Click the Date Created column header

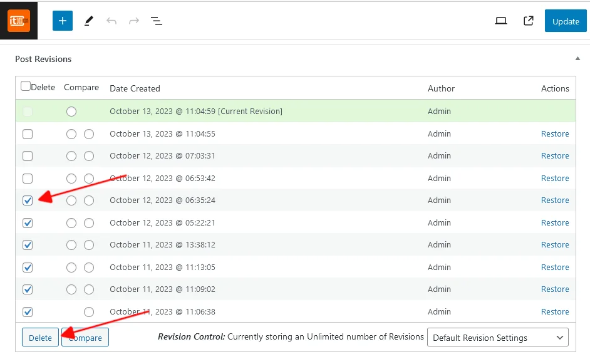135,88
